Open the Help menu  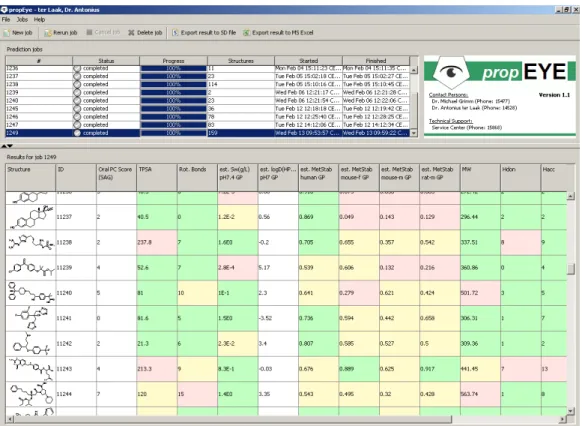[39, 20]
